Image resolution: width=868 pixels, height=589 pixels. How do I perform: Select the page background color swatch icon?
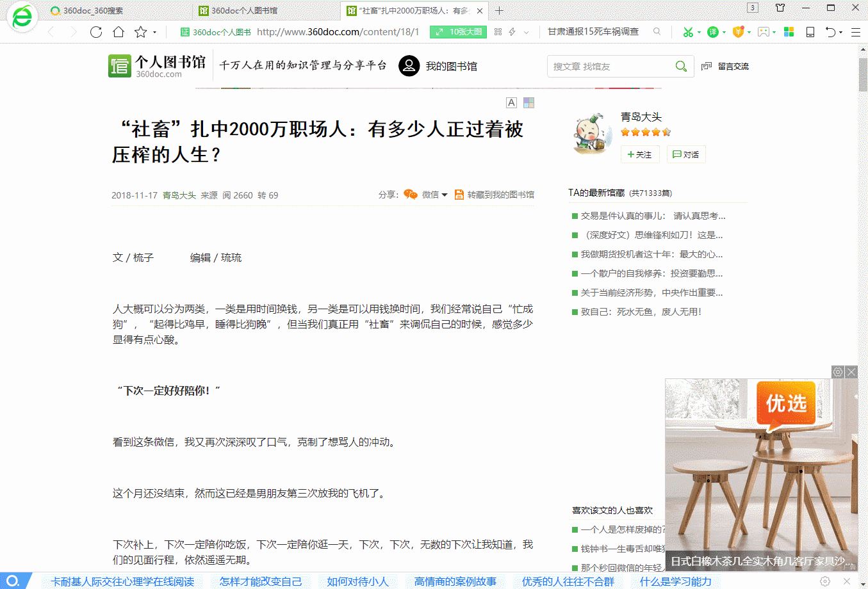(x=528, y=102)
